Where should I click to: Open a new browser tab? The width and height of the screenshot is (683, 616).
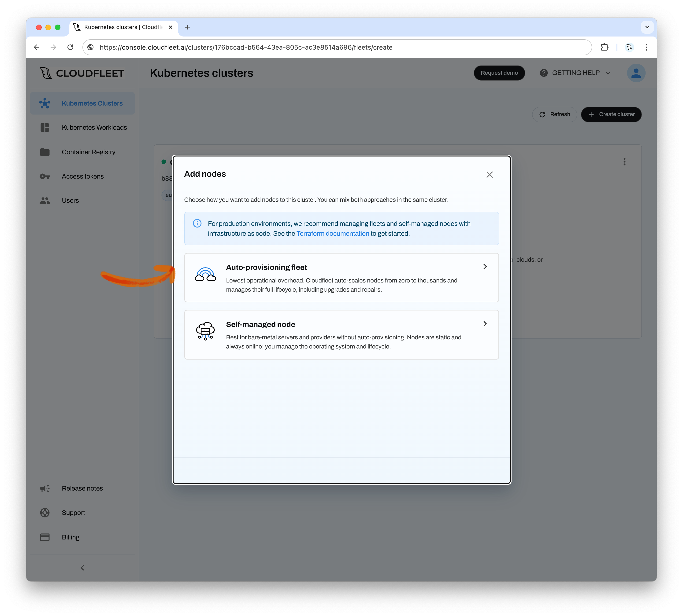click(187, 27)
